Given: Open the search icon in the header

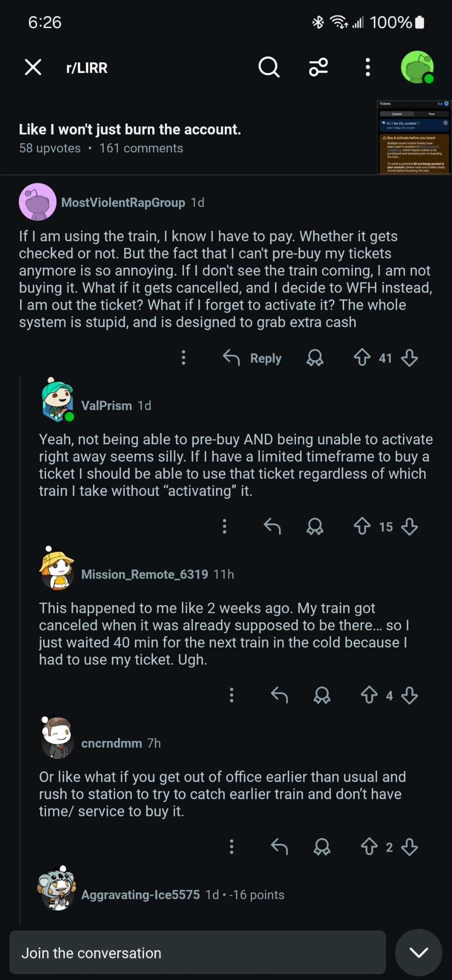Looking at the screenshot, I should point(269,67).
